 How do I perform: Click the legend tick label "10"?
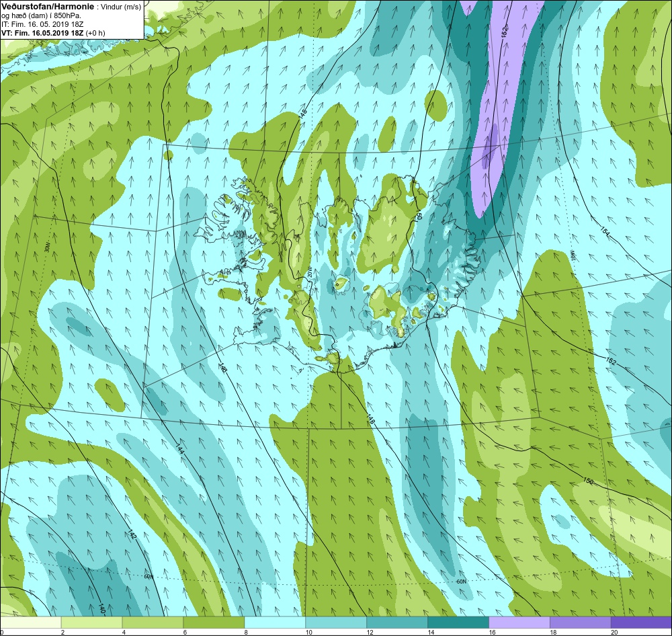pyautogui.click(x=308, y=632)
